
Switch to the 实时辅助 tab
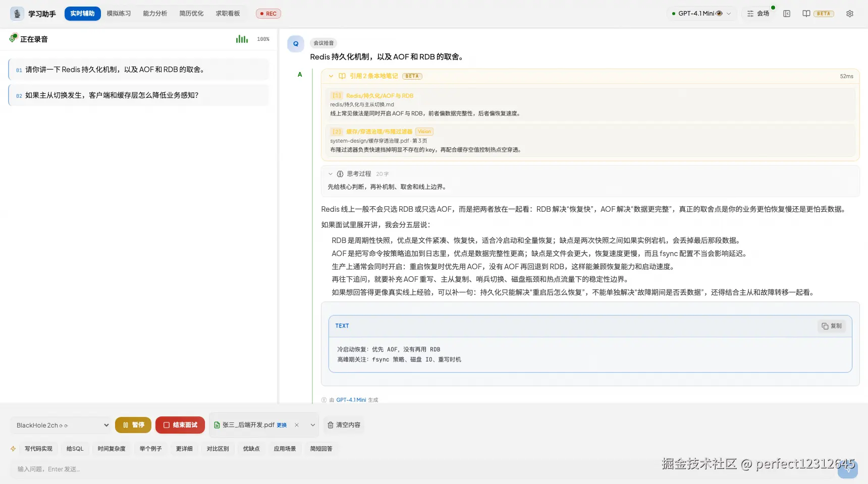coord(82,14)
